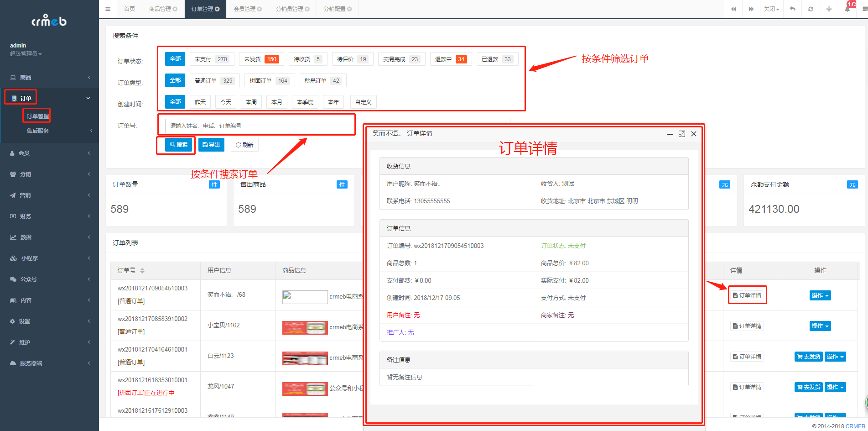868x431 pixels.
Task: Click the refresh icon in top bar
Action: point(811,9)
